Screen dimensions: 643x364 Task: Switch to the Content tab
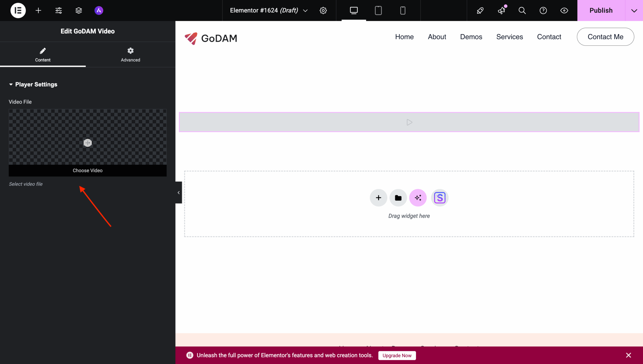(43, 55)
